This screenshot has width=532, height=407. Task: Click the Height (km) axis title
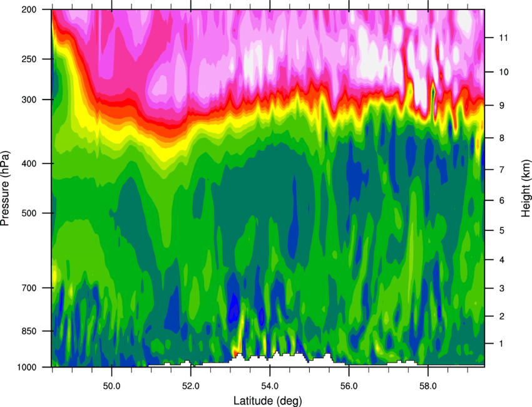(525, 188)
